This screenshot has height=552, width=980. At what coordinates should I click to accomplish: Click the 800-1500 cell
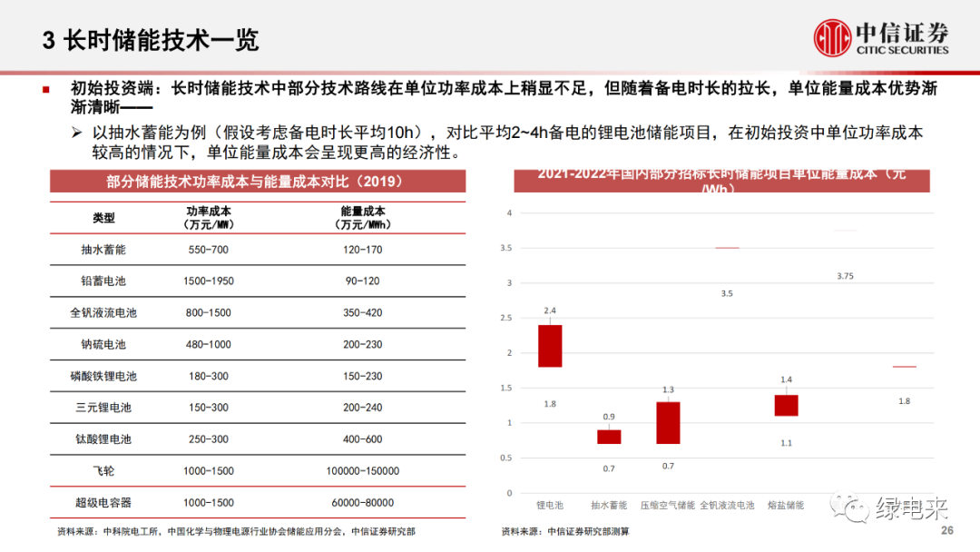click(x=208, y=312)
